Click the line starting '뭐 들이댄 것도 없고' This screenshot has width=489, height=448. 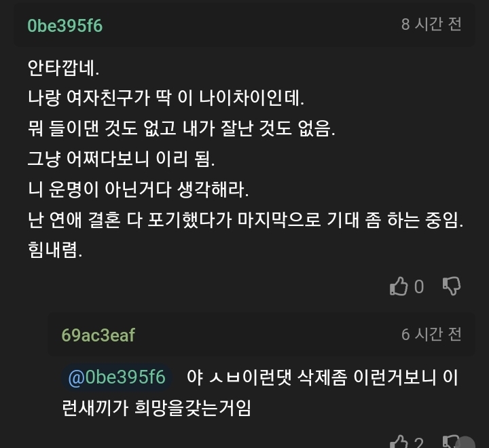(181, 129)
